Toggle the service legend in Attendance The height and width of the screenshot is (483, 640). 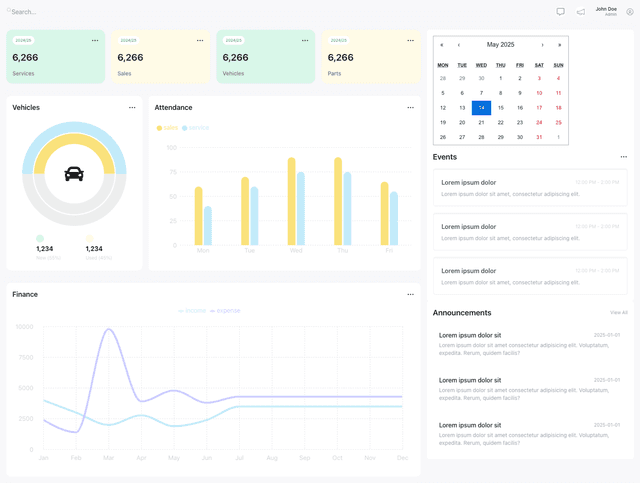196,128
